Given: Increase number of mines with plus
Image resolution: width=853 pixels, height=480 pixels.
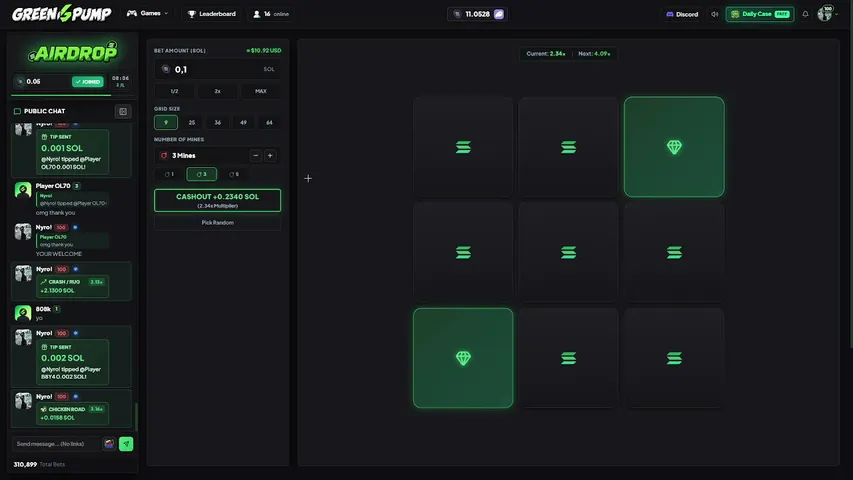Looking at the screenshot, I should 270,156.
